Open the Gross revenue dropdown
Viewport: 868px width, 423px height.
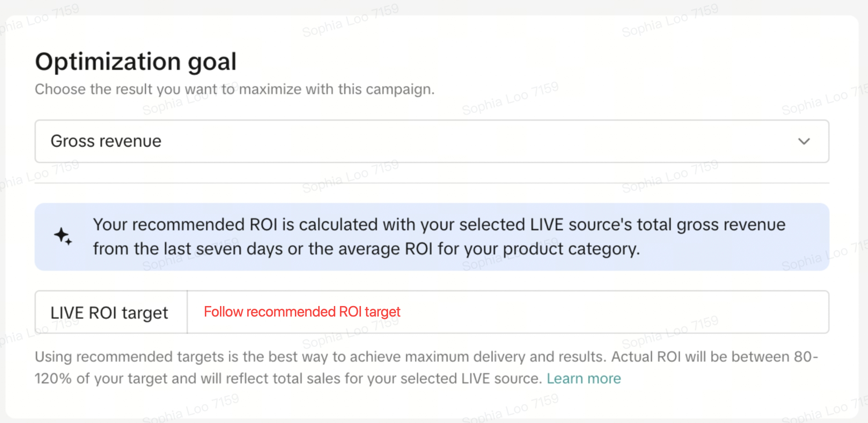[x=432, y=141]
